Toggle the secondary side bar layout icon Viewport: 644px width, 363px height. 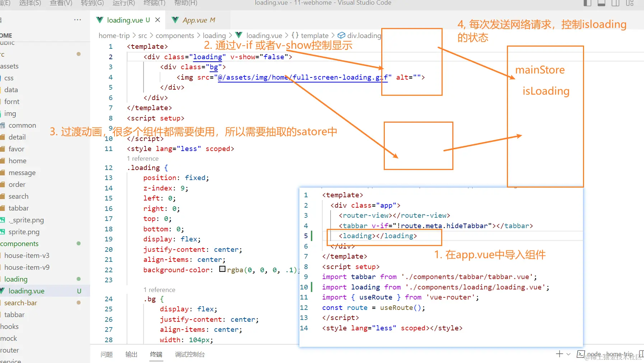(615, 3)
